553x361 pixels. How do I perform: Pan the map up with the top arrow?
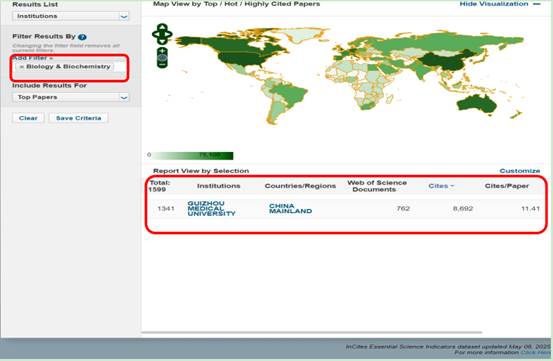click(162, 27)
